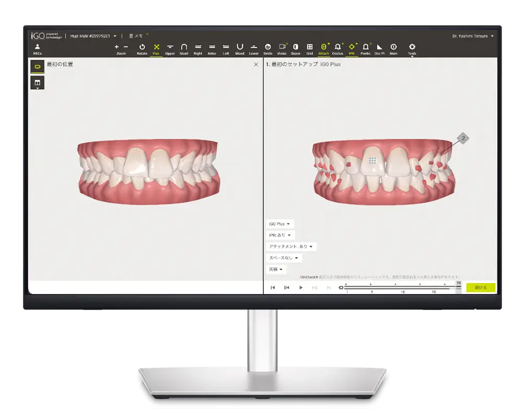Open the メモ notes
The height and width of the screenshot is (420, 525).
click(x=136, y=36)
